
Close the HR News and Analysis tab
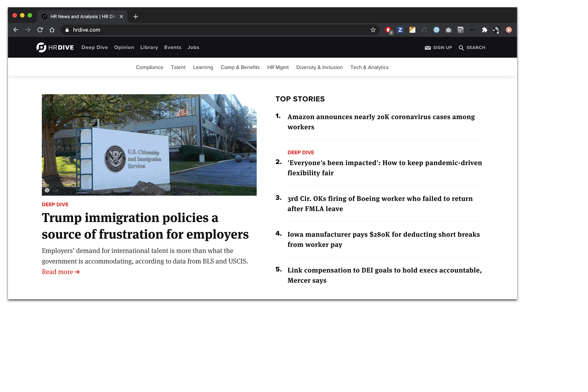pos(121,17)
